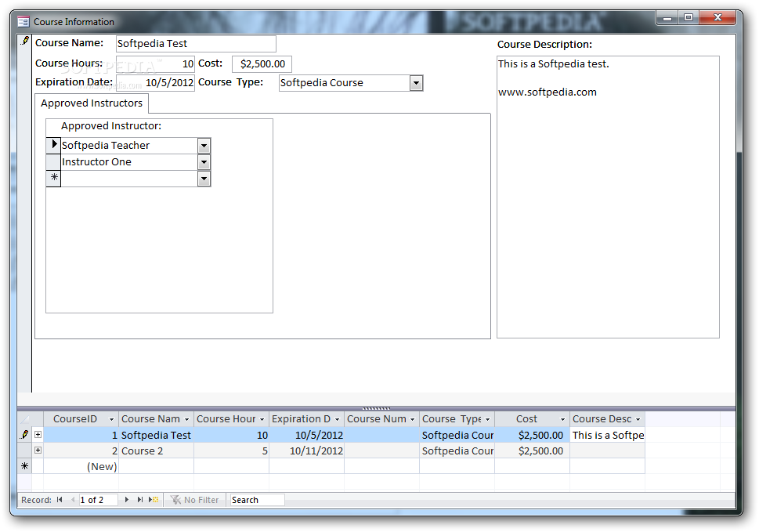759x532 pixels.
Task: Open Course Number column filter dropdown
Action: [413, 419]
